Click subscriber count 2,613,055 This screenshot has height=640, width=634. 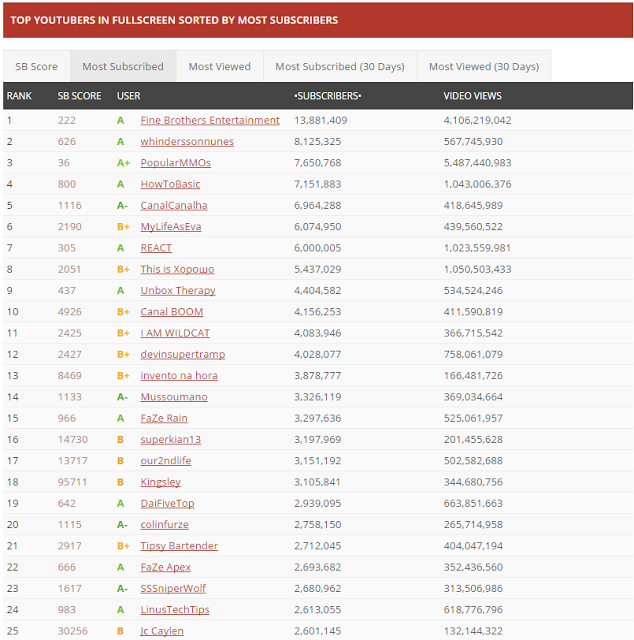pyautogui.click(x=317, y=610)
